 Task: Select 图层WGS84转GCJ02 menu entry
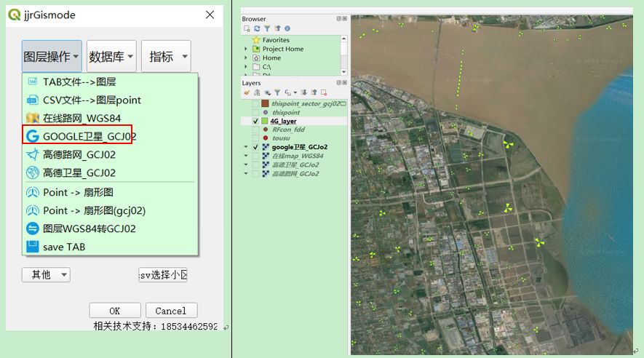(x=110, y=228)
